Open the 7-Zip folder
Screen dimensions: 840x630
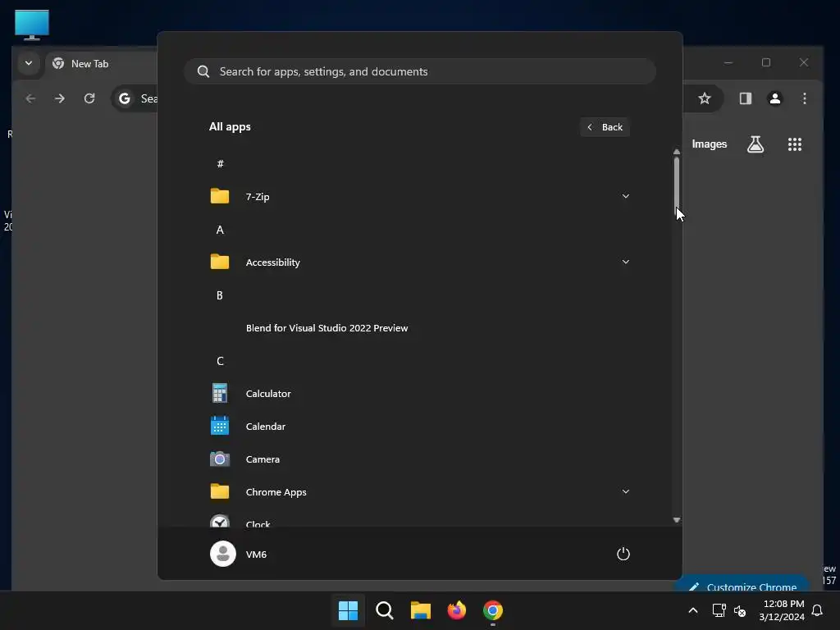point(419,197)
